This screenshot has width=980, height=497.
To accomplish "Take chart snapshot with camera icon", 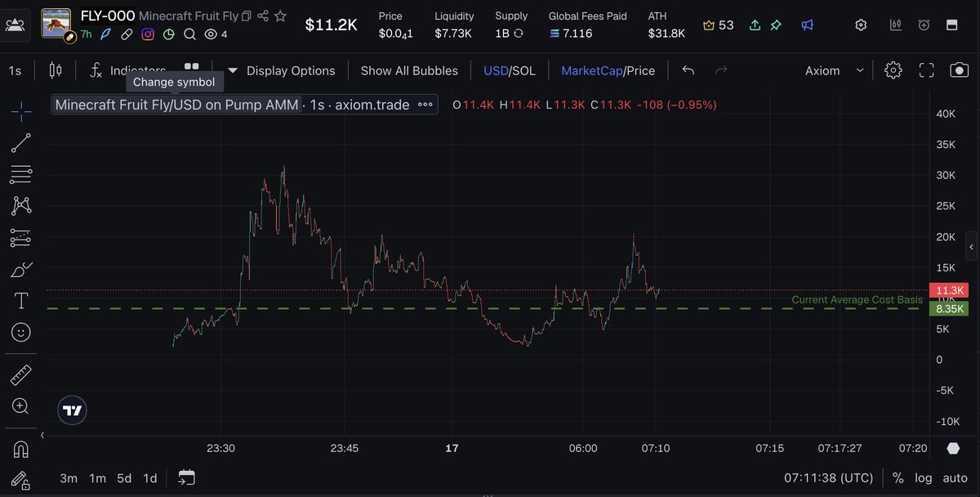I will [960, 70].
